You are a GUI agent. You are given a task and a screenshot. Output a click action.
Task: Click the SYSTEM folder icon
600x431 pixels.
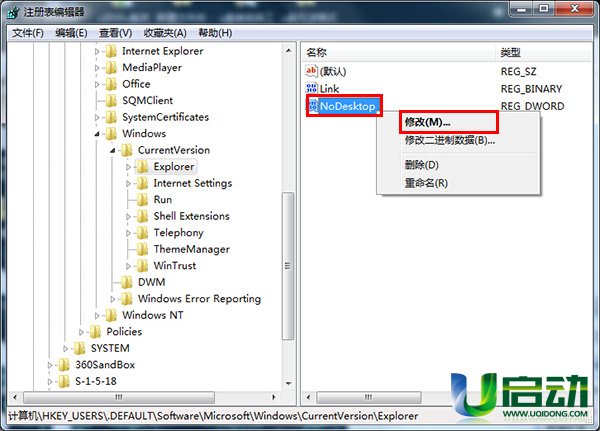coord(80,348)
